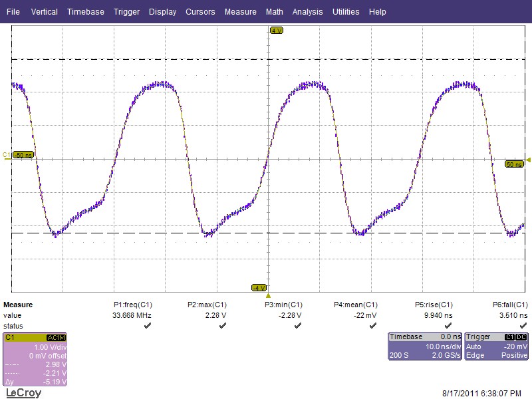Image resolution: width=532 pixels, height=399 pixels.
Task: Click the C1 trigger source badge
Action: point(509,337)
